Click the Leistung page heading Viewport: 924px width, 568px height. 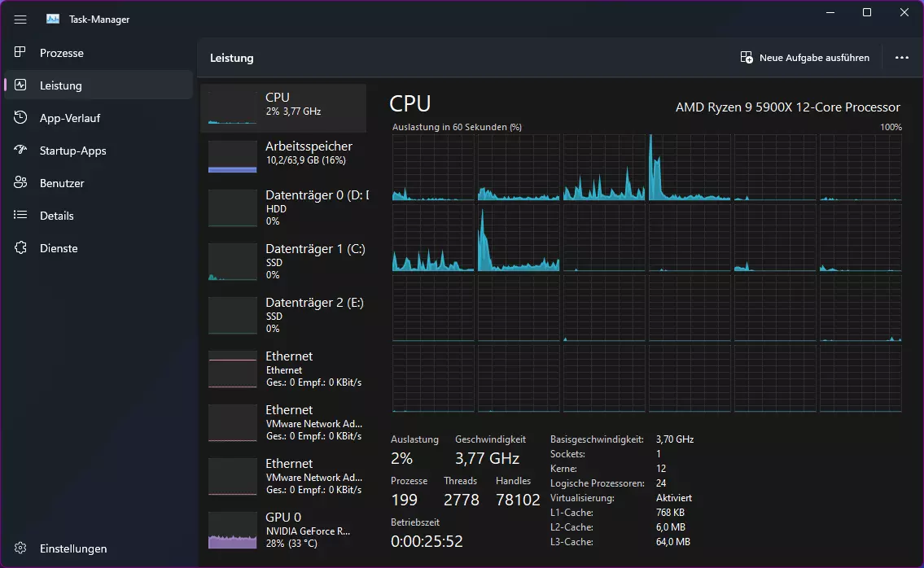[x=231, y=58]
